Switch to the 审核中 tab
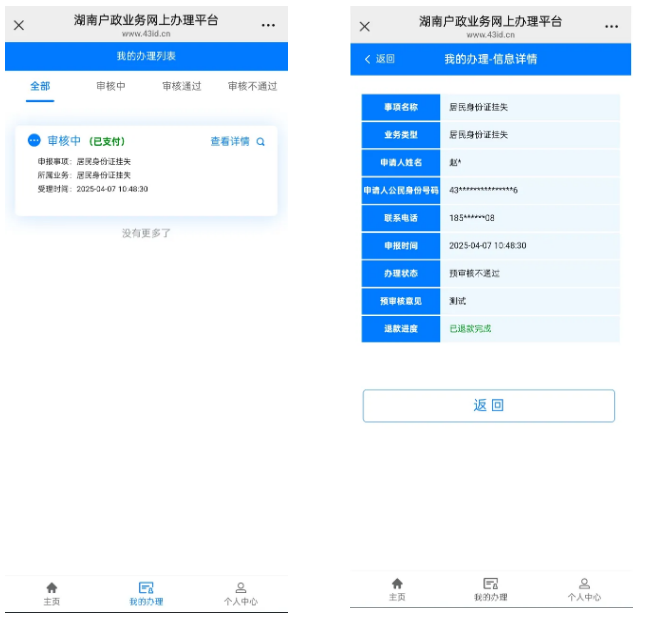Viewport: 646px width, 620px height. (x=110, y=86)
